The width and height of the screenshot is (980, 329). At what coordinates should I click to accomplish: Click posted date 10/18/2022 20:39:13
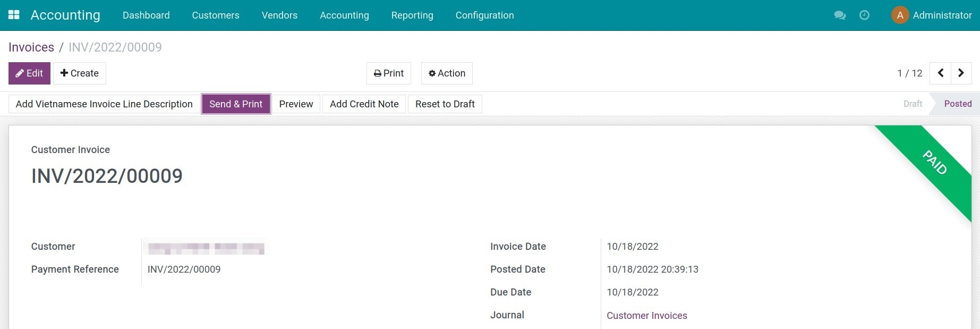(x=652, y=269)
